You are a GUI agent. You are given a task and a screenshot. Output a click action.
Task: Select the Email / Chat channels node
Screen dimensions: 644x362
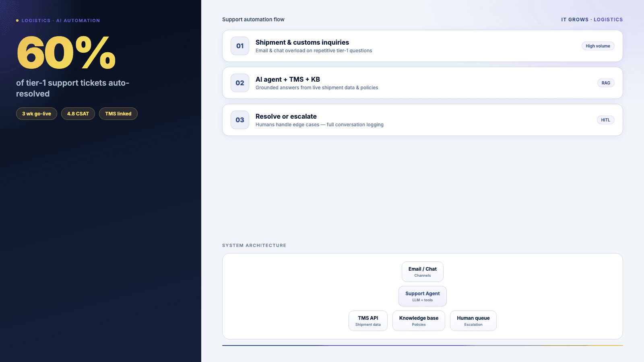click(423, 272)
